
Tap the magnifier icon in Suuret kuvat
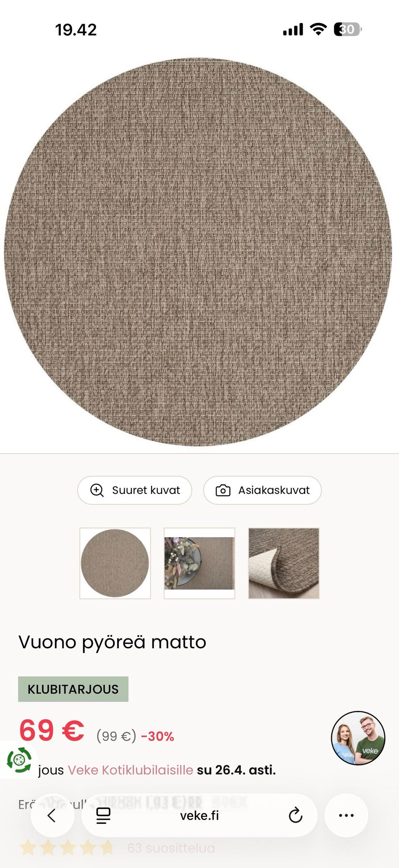97,490
